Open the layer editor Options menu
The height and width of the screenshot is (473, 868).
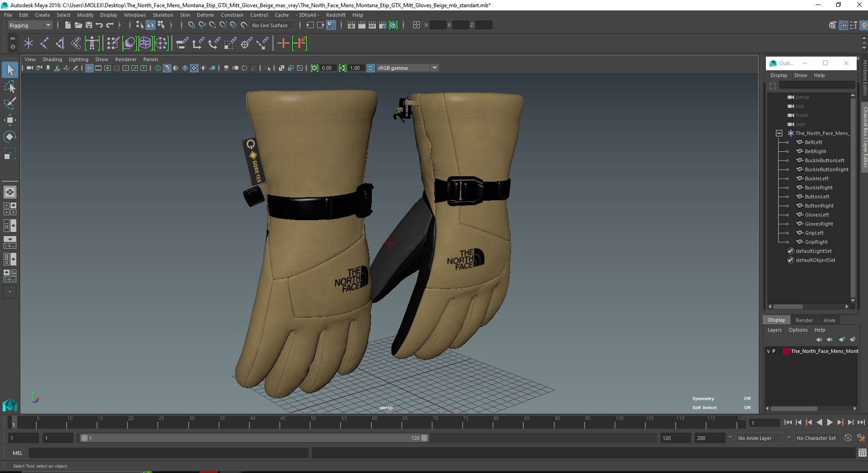pos(798,330)
